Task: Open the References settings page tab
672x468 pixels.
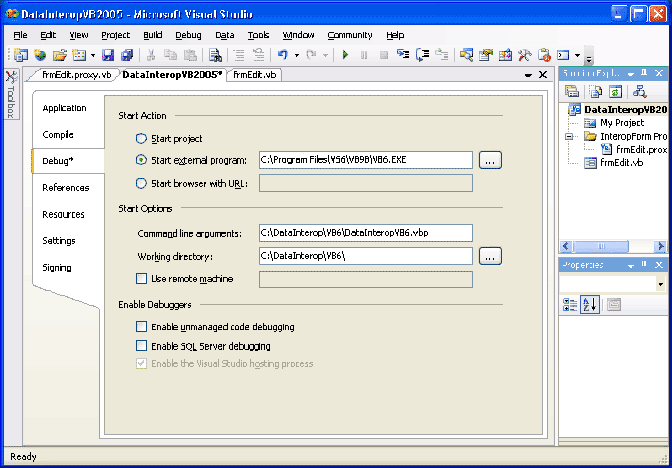Action: (66, 188)
